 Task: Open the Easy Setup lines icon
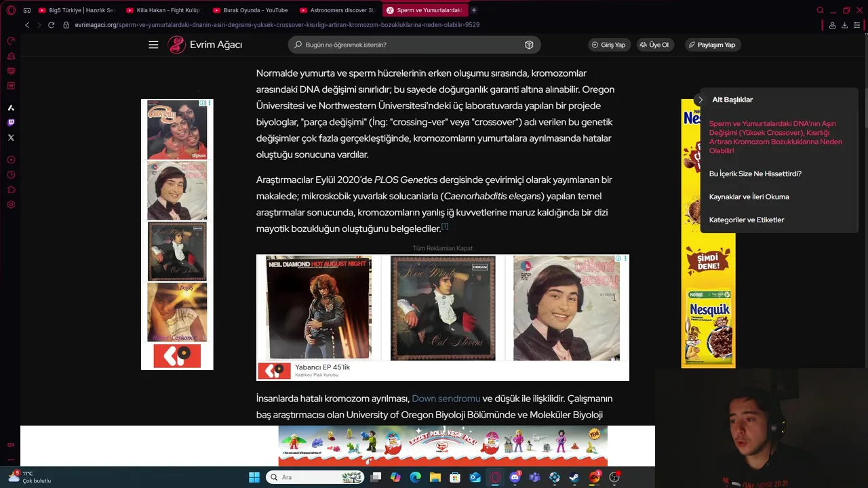(x=857, y=25)
